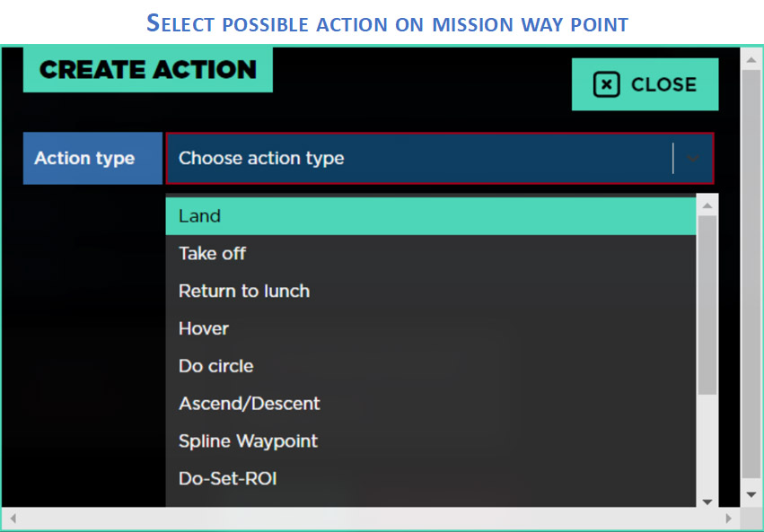Select Do circle action type
This screenshot has width=764, height=532.
pyautogui.click(x=216, y=367)
